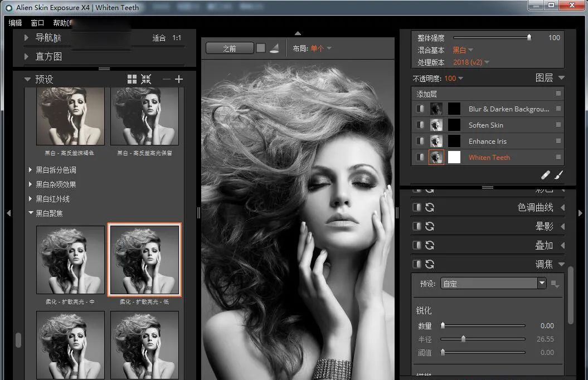Select the eraser tool below layers
Screen dimensions: 588x380
[546, 174]
